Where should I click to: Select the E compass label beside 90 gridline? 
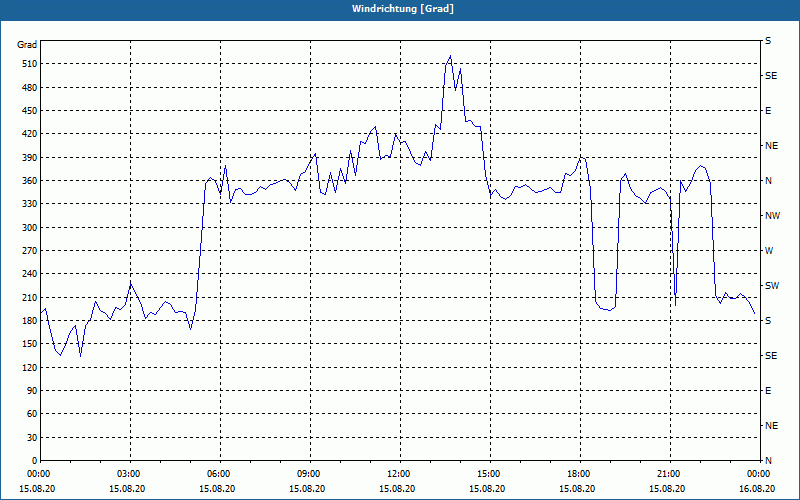coord(768,391)
